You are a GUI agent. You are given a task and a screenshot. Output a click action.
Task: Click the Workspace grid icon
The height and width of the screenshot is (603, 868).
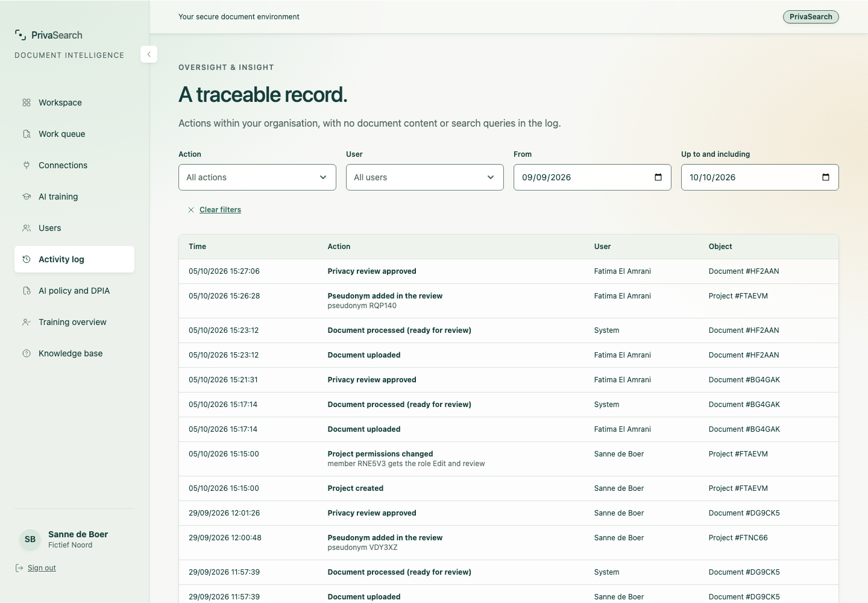pyautogui.click(x=27, y=103)
